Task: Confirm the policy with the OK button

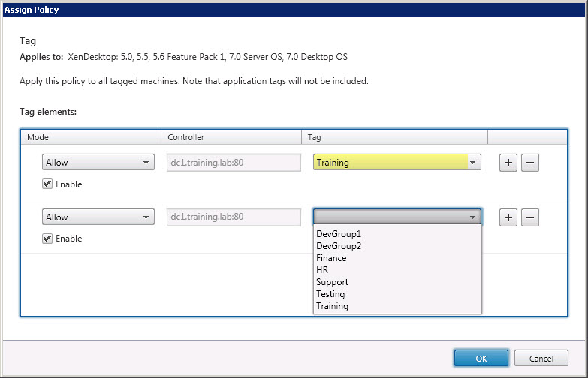Action: 481,358
